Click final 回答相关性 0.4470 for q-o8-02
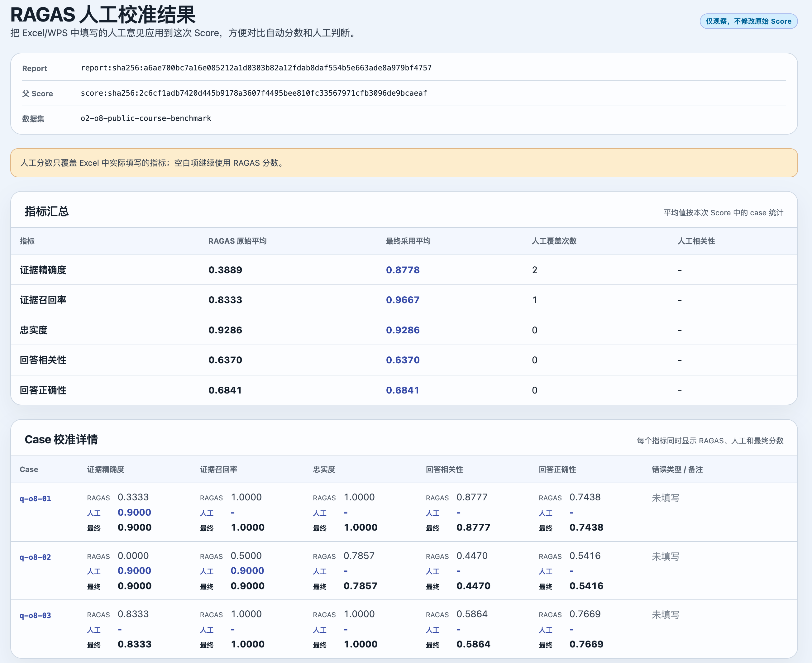Screen dimensions: 812x663 [x=473, y=586]
